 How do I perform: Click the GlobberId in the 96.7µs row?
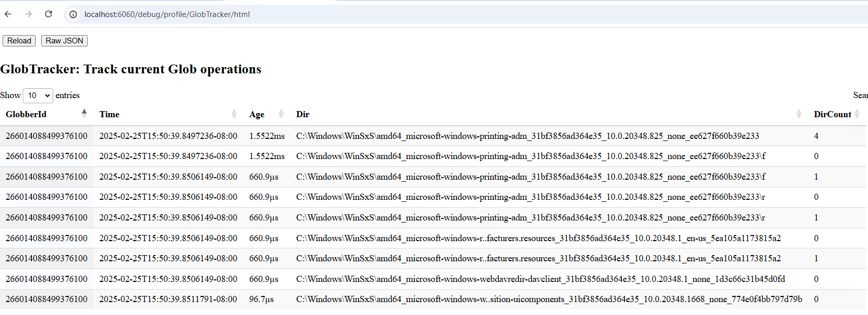point(46,299)
